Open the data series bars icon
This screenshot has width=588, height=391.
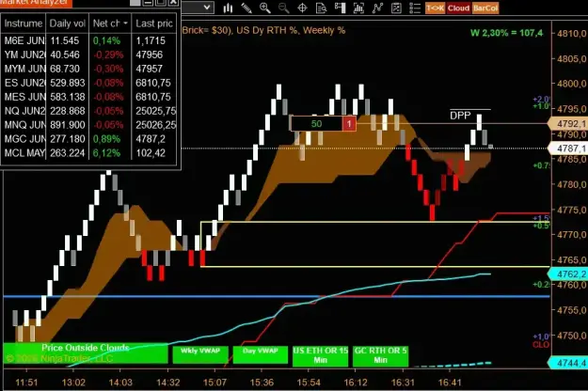358,8
